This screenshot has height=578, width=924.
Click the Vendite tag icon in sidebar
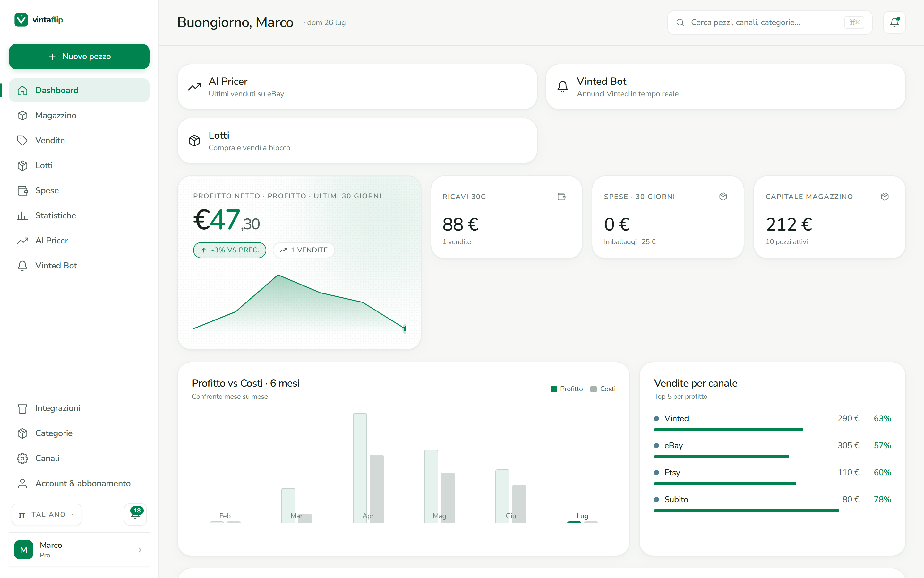[22, 140]
